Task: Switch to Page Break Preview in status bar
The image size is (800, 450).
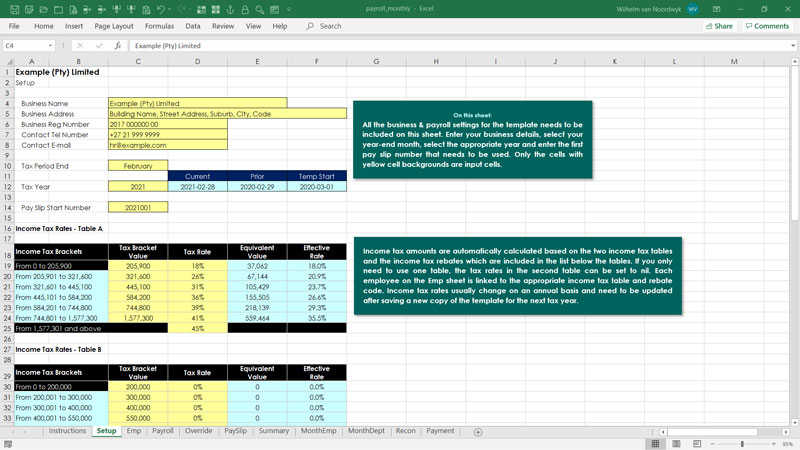Action: coord(697,444)
